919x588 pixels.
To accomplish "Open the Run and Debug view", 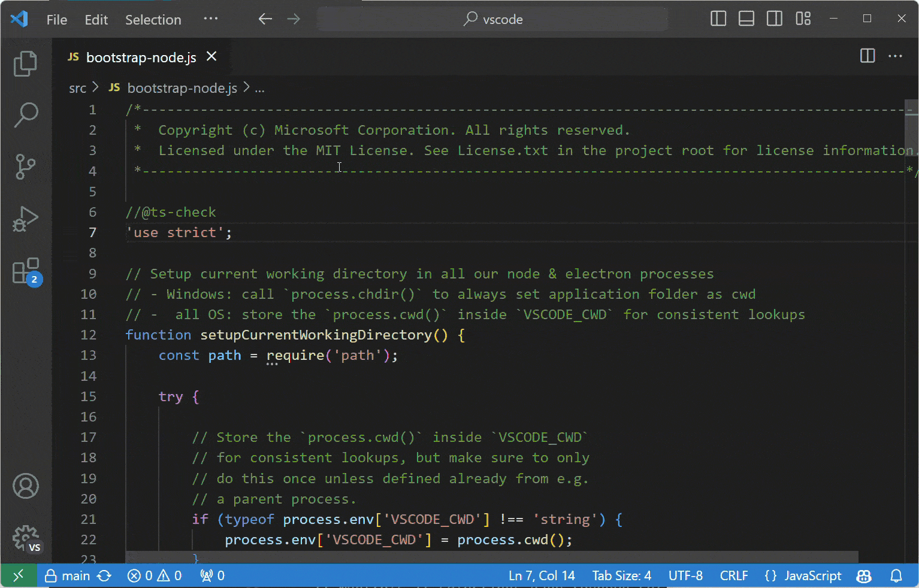I will tap(25, 219).
